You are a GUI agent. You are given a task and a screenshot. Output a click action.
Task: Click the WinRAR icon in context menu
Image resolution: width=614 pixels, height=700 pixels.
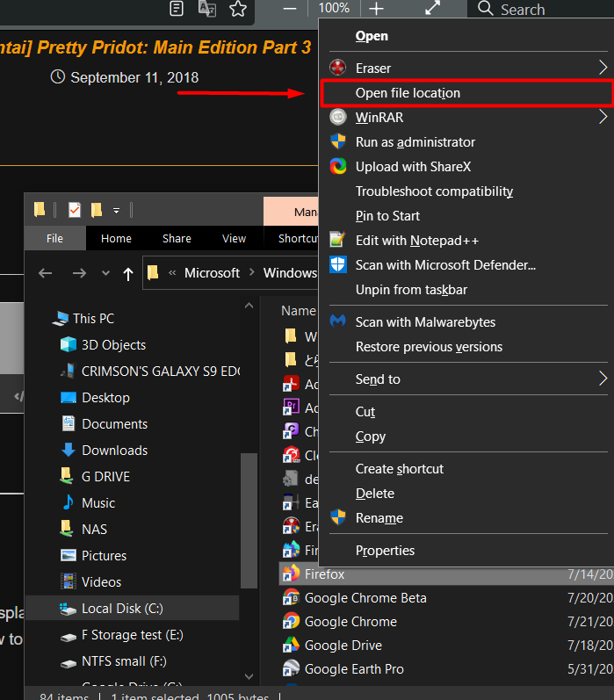(x=337, y=117)
